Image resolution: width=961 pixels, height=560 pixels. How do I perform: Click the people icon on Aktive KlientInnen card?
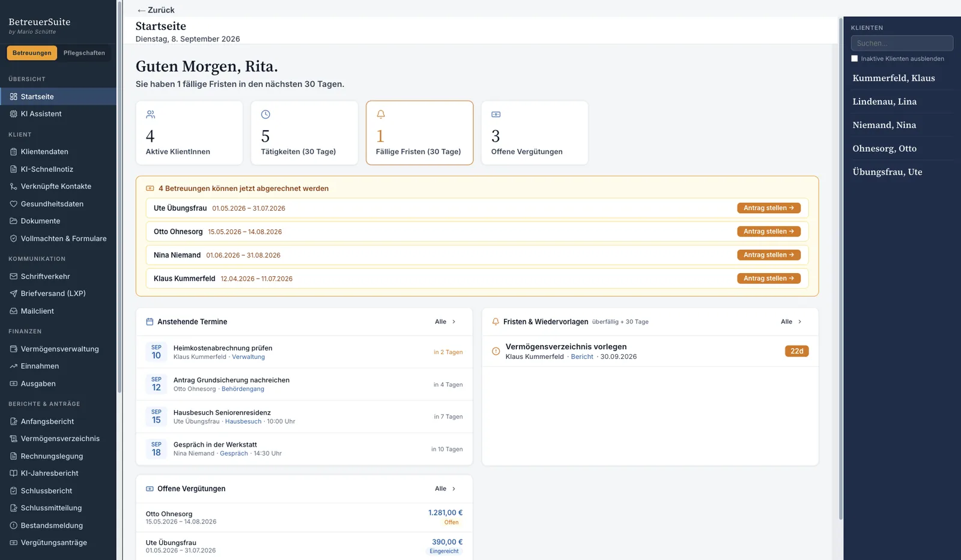(x=151, y=114)
